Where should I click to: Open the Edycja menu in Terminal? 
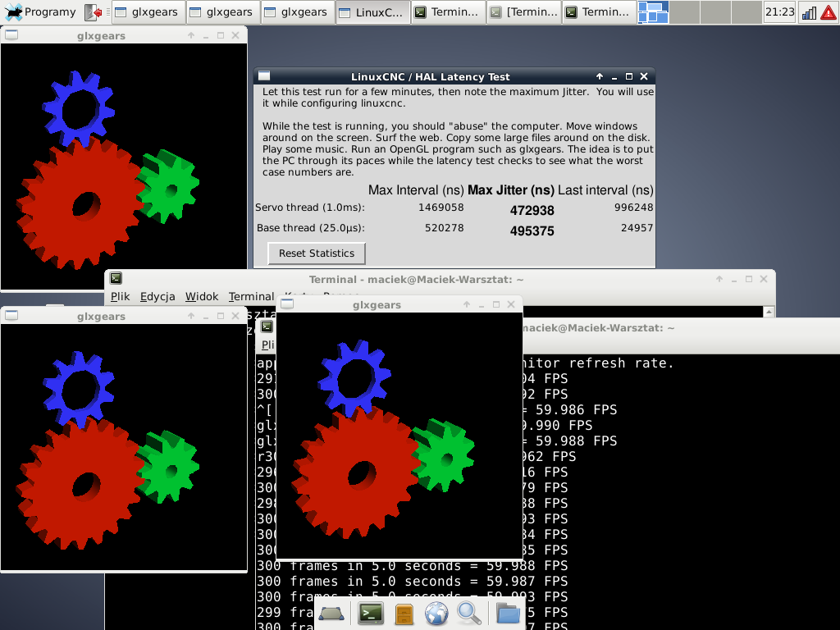pos(157,296)
